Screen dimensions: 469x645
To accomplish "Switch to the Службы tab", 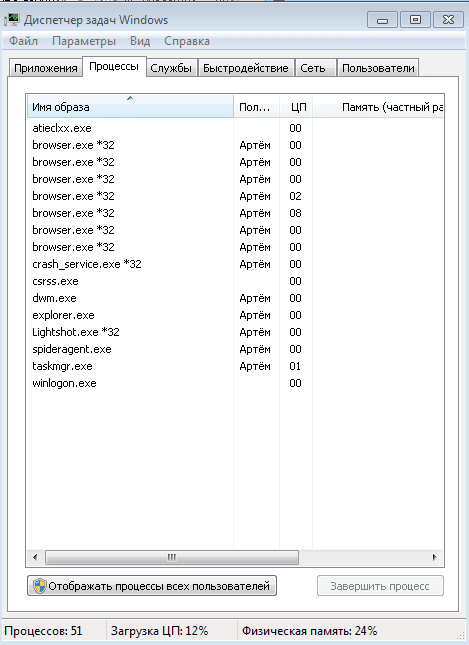I will pyautogui.click(x=171, y=68).
